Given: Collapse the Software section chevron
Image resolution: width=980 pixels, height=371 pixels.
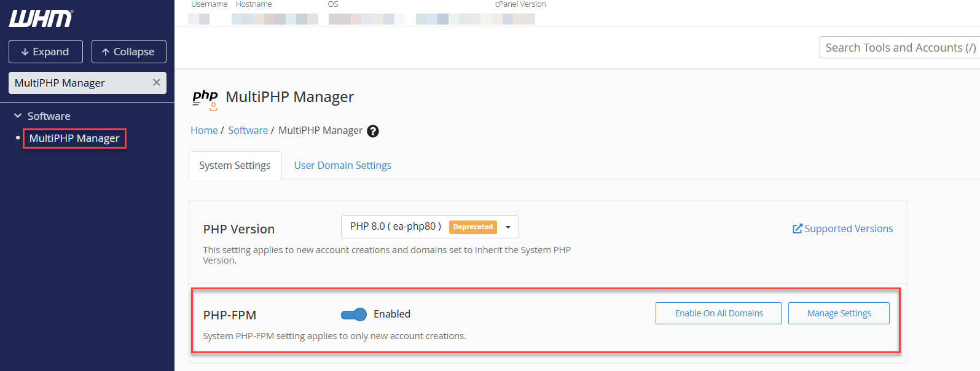Looking at the screenshot, I should click(18, 115).
